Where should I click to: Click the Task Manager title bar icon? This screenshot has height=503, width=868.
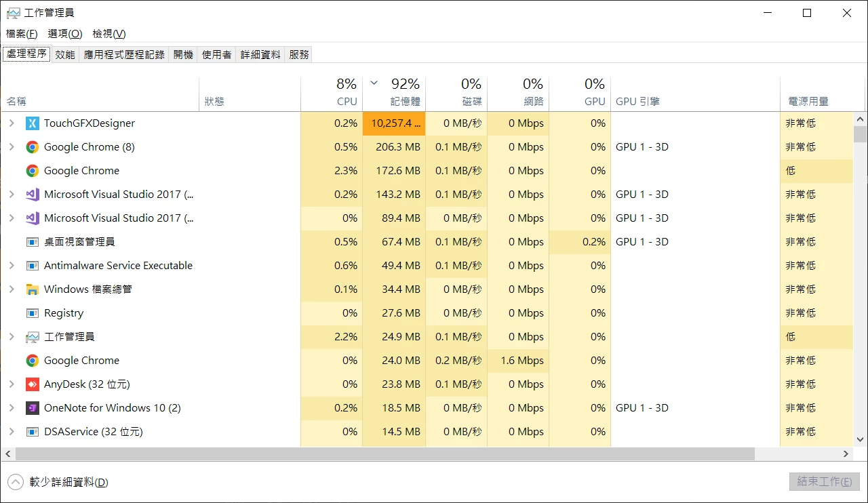[13, 13]
